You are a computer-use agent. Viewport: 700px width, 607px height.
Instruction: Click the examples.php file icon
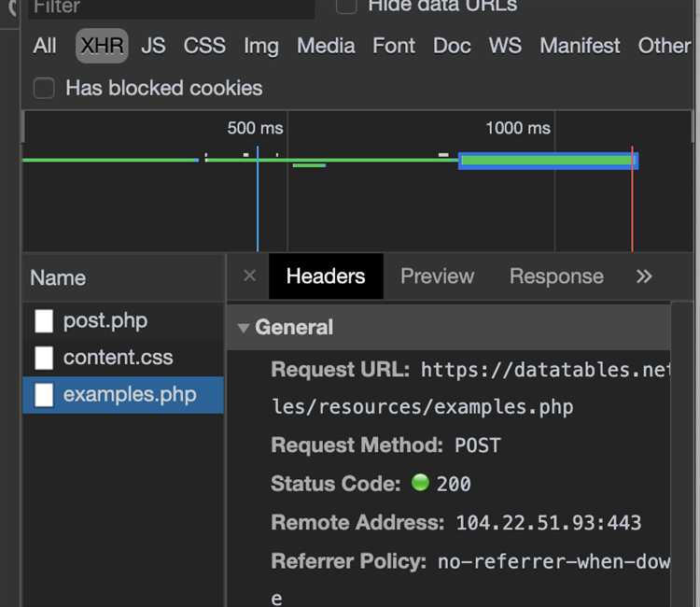point(44,395)
